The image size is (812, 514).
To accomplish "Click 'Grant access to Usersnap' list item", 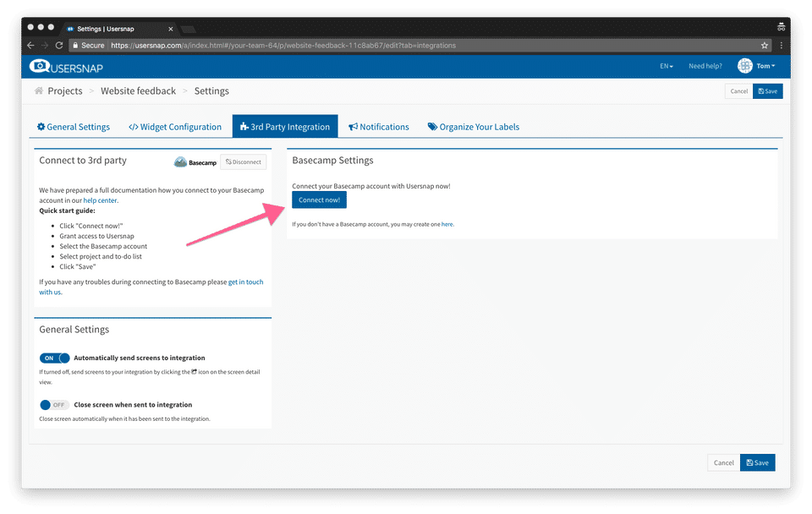I will 96,236.
